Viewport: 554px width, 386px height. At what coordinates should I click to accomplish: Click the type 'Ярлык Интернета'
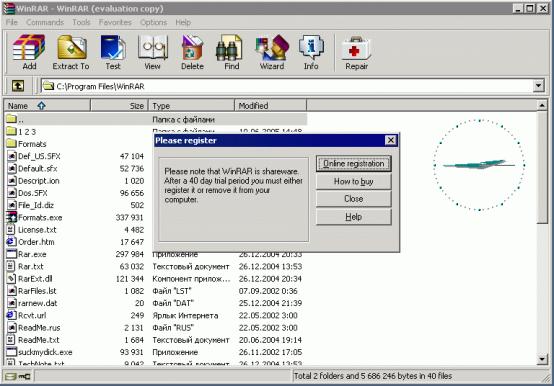coord(185,315)
